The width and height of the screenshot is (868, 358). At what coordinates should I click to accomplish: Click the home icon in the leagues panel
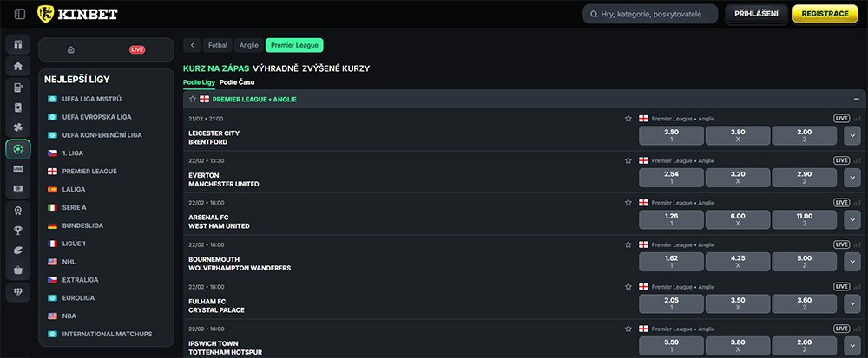71,49
